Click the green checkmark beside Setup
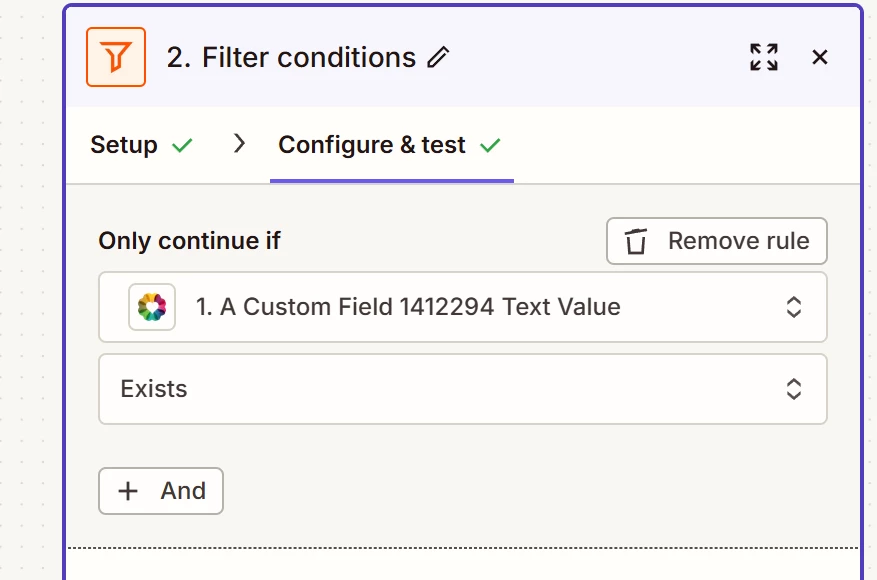The height and width of the screenshot is (580, 877). pos(182,145)
